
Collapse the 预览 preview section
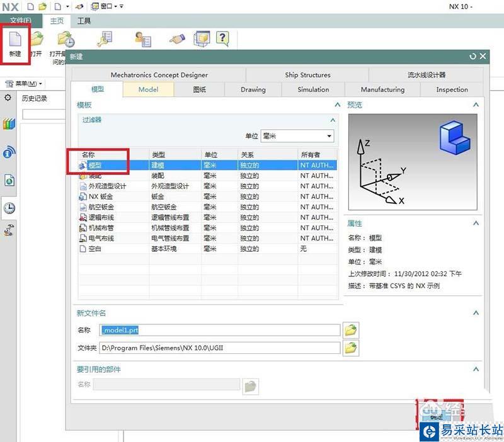coord(476,105)
